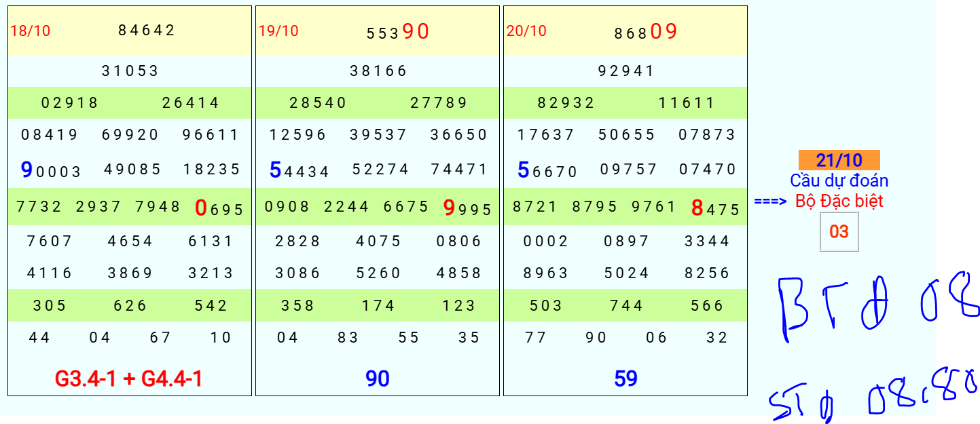Select first prize number 38166
Screen dimensions: 980x424
point(378,71)
